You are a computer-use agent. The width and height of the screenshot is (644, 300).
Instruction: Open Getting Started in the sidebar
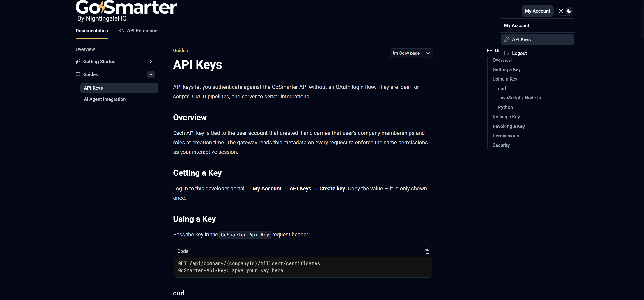[x=99, y=62]
